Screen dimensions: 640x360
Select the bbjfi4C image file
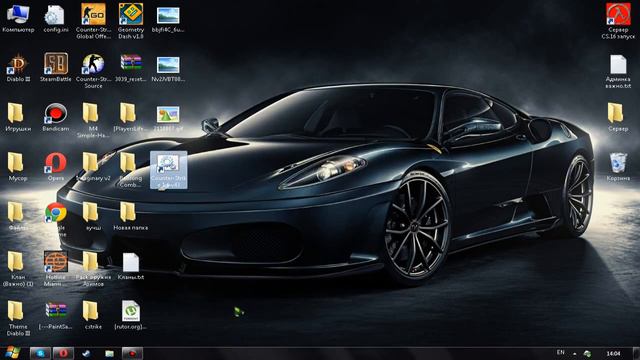tap(168, 19)
